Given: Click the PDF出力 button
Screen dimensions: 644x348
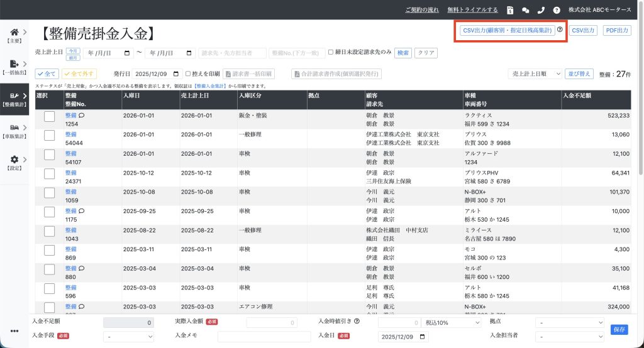Looking at the screenshot, I should (x=616, y=30).
